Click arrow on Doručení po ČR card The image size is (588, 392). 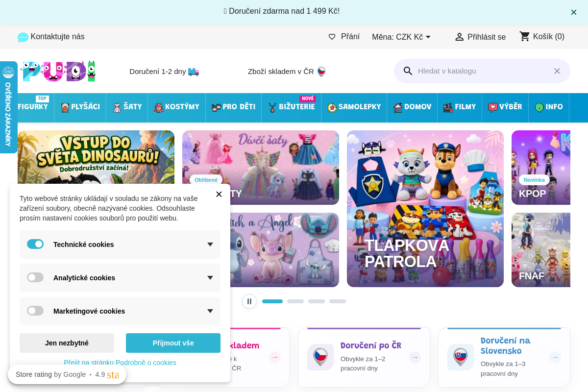[x=415, y=357]
